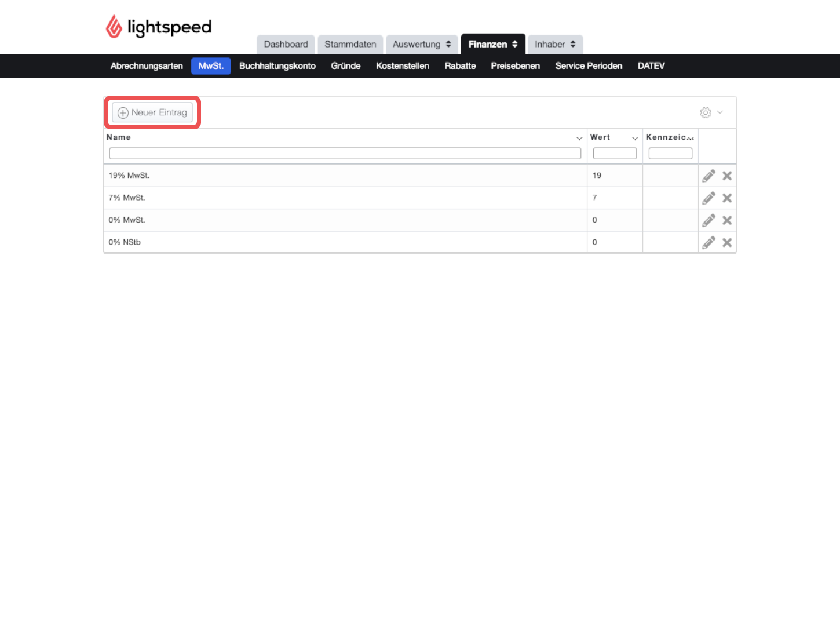Edit the 19% MwSt. entry pencil icon
Image resolution: width=840 pixels, height=626 pixels.
[x=708, y=176]
